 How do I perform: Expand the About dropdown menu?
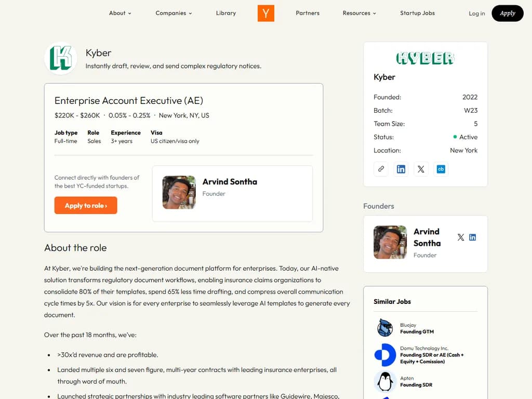coord(119,13)
